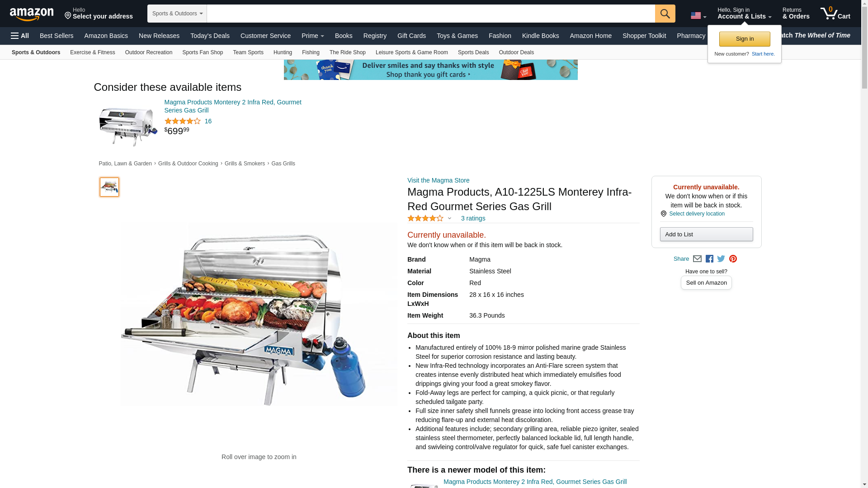
Task: Expand the star rating breakdown chevron
Action: (449, 218)
